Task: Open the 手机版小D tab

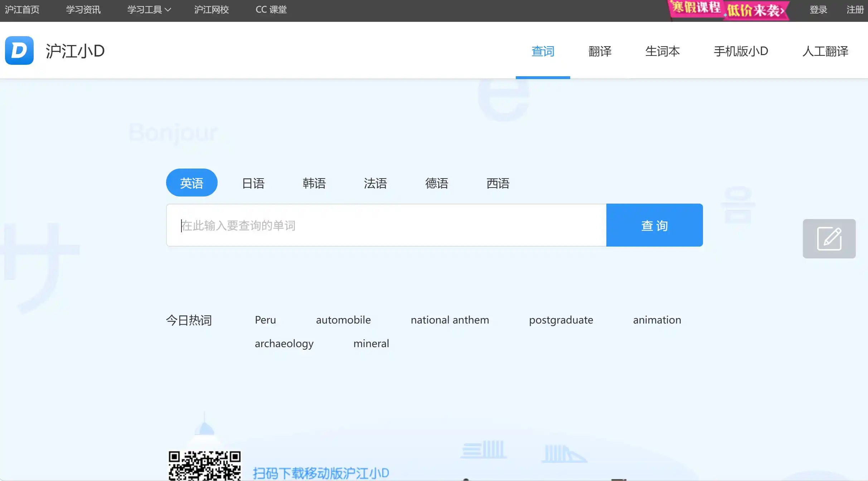Action: click(741, 51)
